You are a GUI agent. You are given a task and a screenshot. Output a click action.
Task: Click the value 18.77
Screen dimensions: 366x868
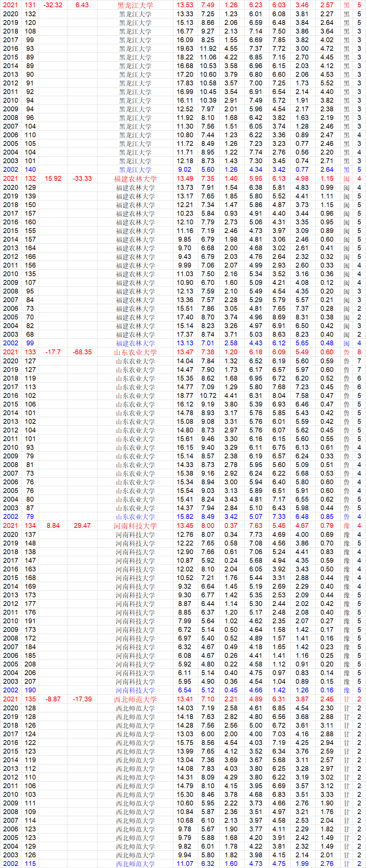(x=185, y=395)
